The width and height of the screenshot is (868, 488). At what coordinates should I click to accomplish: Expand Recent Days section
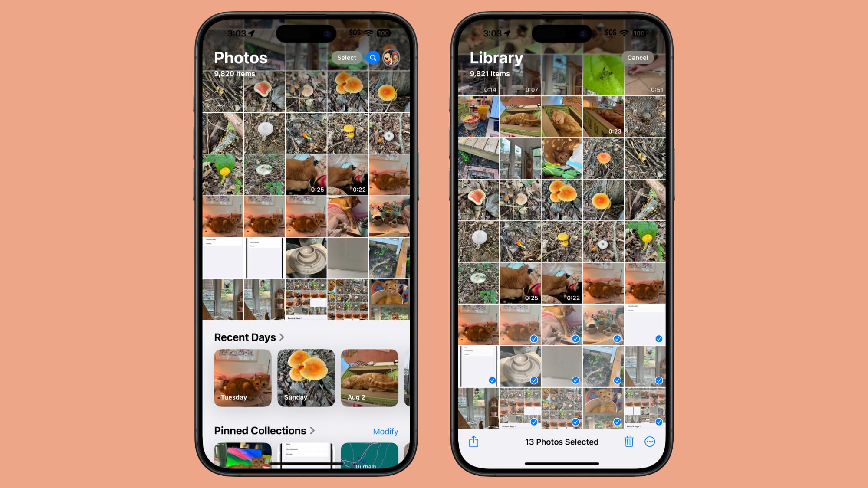point(282,337)
